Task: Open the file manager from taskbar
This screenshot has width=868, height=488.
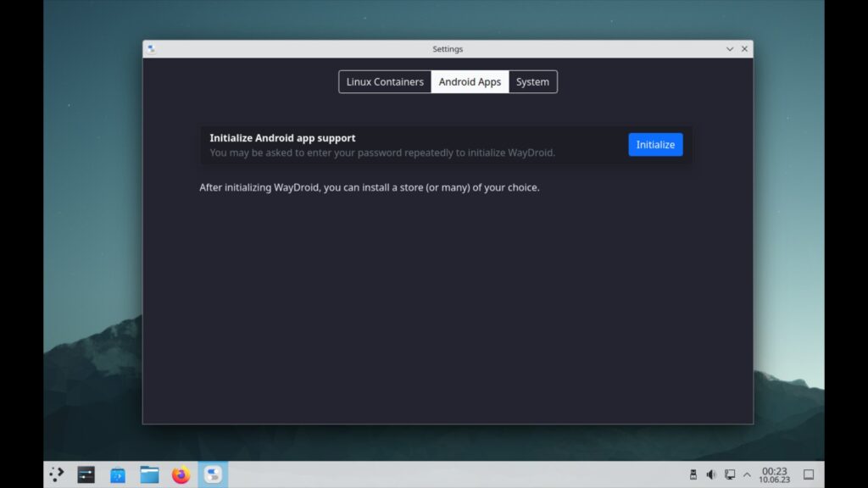Action: [149, 474]
